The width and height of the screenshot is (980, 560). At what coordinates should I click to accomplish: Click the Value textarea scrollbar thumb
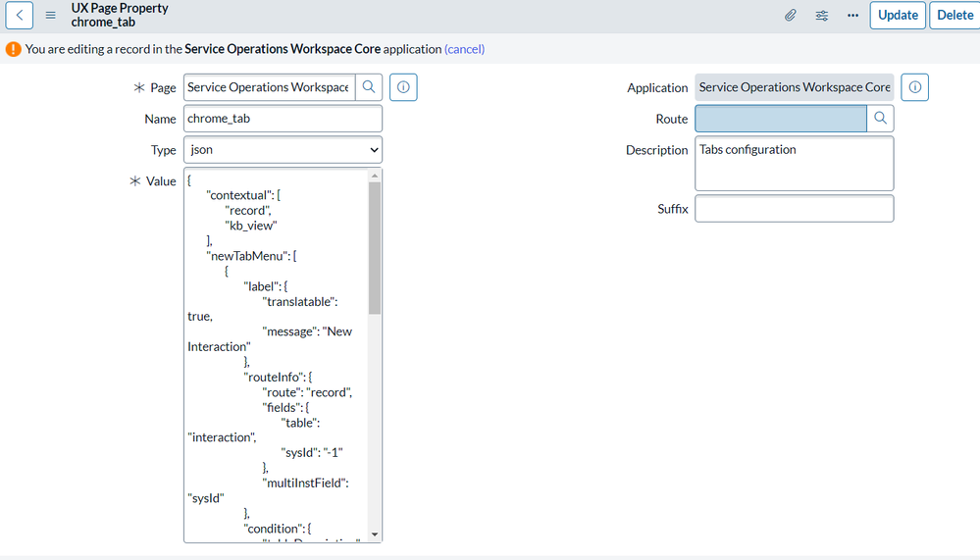pos(375,248)
